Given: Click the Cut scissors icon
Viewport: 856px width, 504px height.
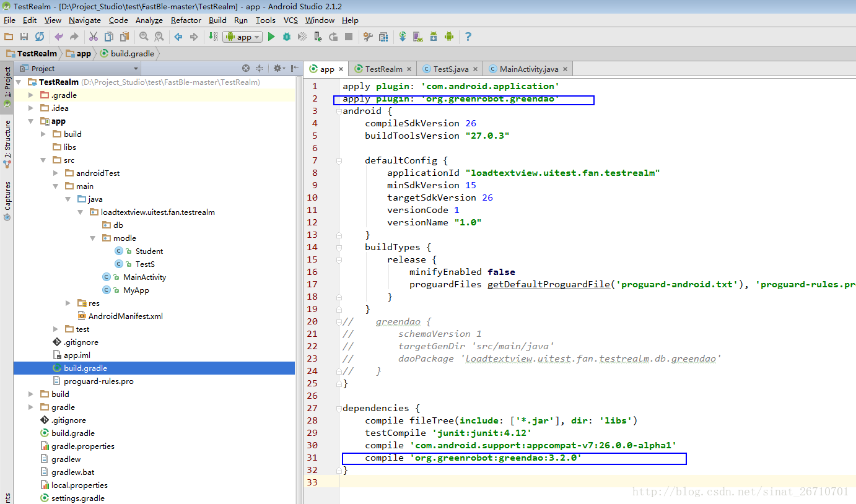Looking at the screenshot, I should click(x=94, y=37).
